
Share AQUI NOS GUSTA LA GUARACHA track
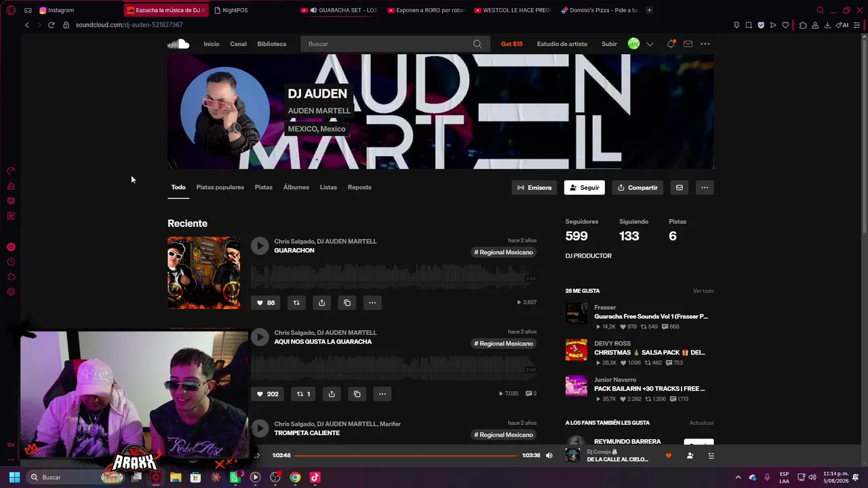pyautogui.click(x=332, y=394)
